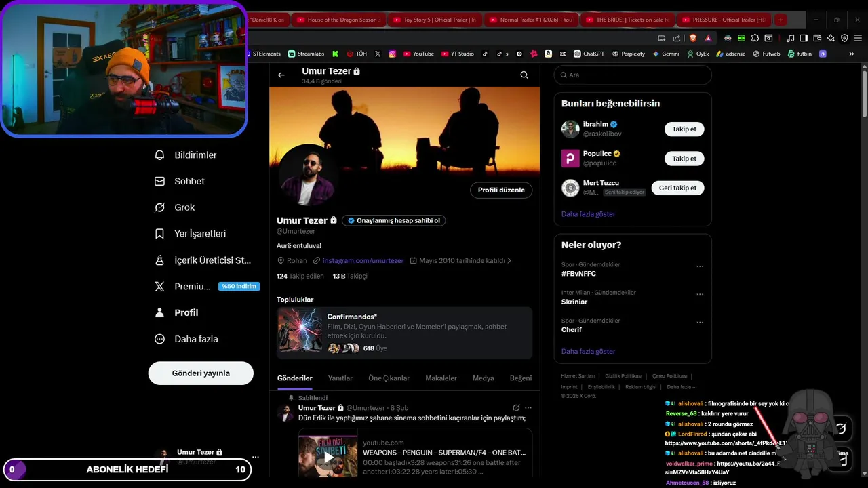
Task: Show more under Neler oluyor?
Action: 588,352
